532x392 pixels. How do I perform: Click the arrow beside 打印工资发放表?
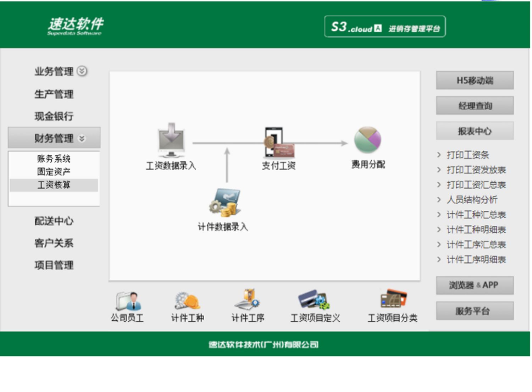[x=439, y=170]
